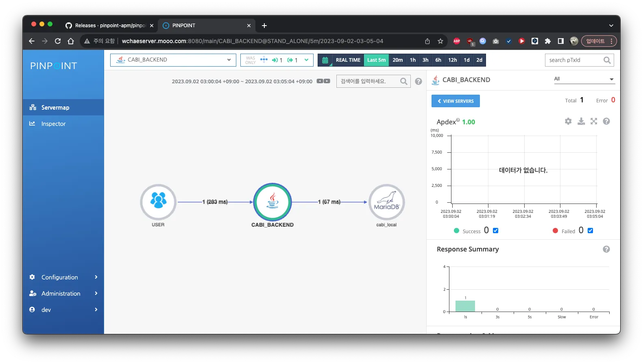Image resolution: width=643 pixels, height=364 pixels.
Task: Uncheck the Success checkbox
Action: pyautogui.click(x=495, y=230)
